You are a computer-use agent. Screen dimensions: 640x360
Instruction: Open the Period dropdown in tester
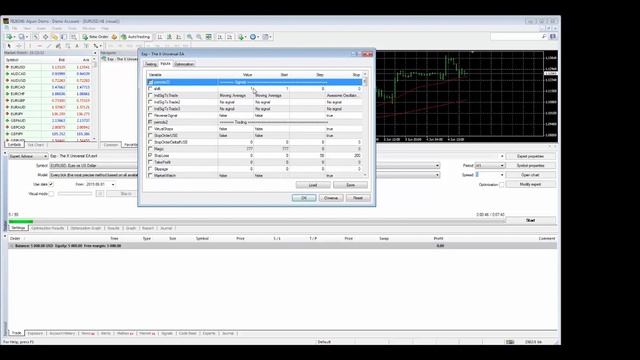pos(502,166)
